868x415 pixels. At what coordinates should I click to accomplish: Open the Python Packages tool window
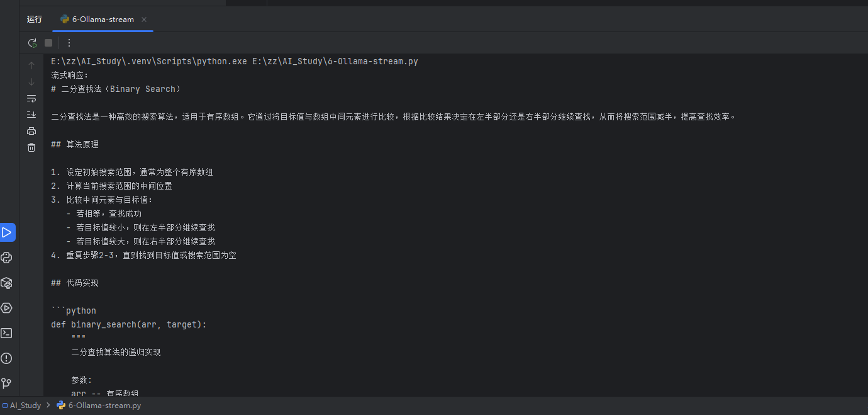coord(7,283)
